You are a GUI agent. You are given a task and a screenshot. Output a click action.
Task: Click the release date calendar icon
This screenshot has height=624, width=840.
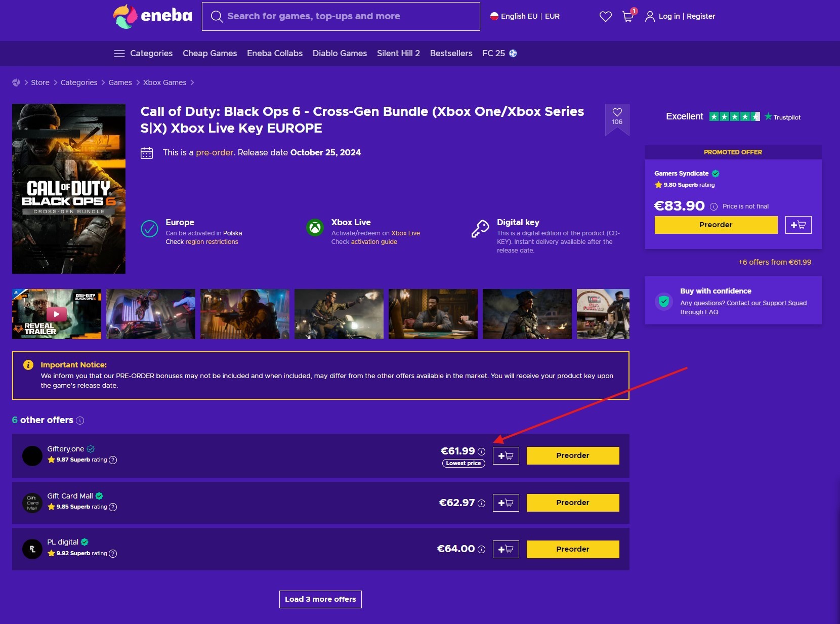click(x=147, y=153)
